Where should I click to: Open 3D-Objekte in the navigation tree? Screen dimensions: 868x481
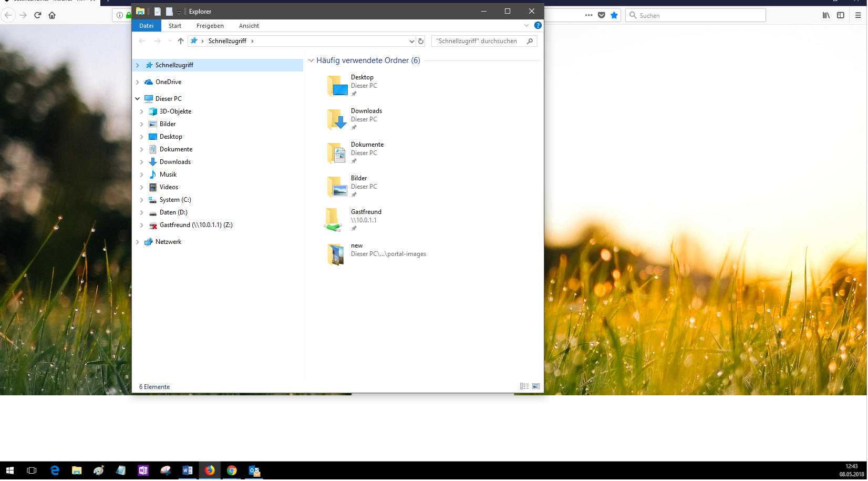tap(175, 111)
